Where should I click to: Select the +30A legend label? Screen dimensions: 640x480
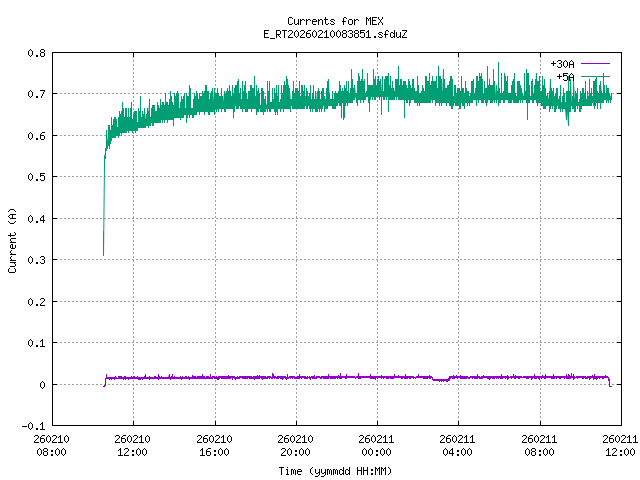pyautogui.click(x=562, y=64)
